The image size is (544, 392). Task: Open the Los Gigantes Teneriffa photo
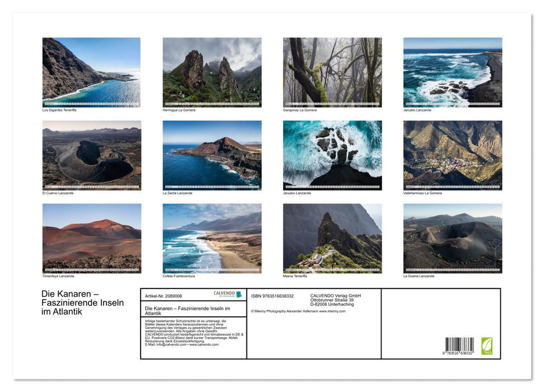(91, 72)
